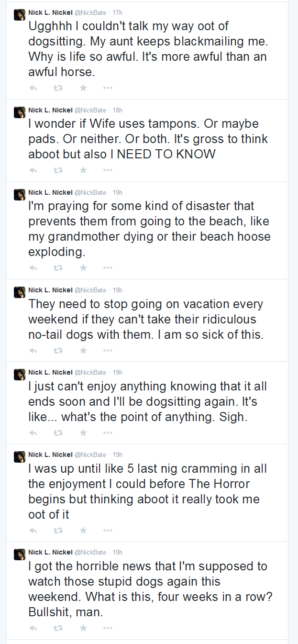
Task: Retweet the 'awful horse' dogsitting tweet
Action: (58, 88)
